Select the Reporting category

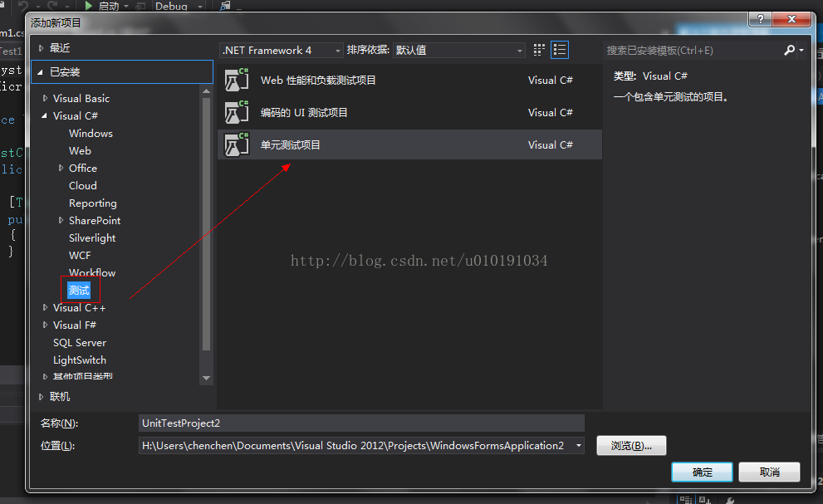(93, 203)
